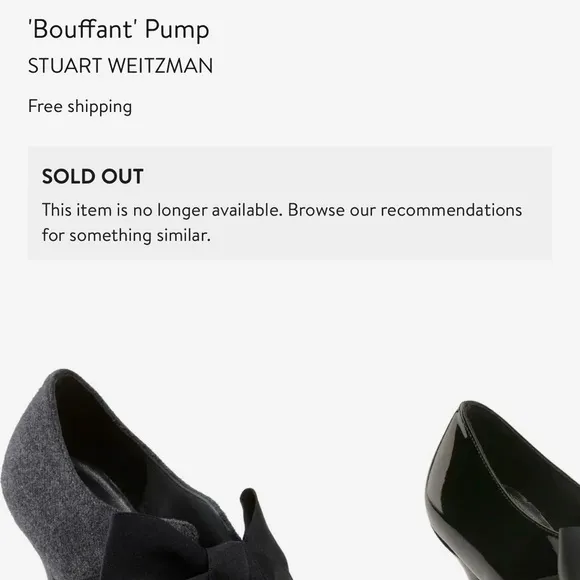Click the 'This item is no longer available' sentence
Screen dimensions: 580x580
tap(162, 210)
